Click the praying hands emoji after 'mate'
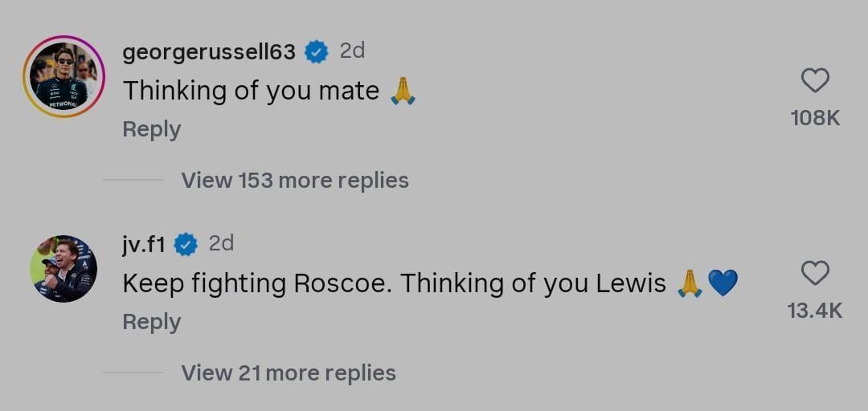The height and width of the screenshot is (411, 868). (x=403, y=91)
